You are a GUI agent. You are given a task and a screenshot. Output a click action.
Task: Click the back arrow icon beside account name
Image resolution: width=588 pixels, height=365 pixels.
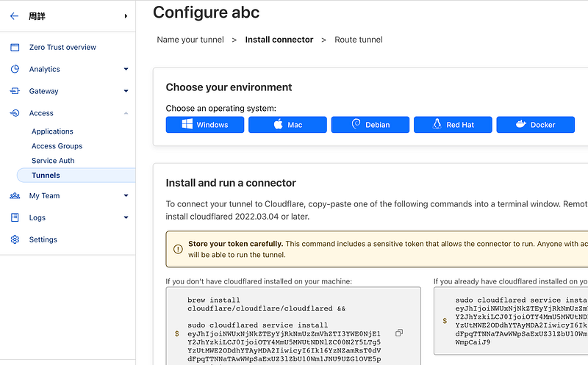[14, 16]
